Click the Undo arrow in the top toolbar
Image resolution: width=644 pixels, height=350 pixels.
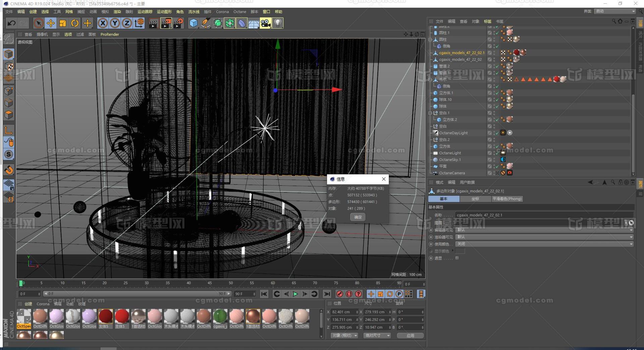11,23
